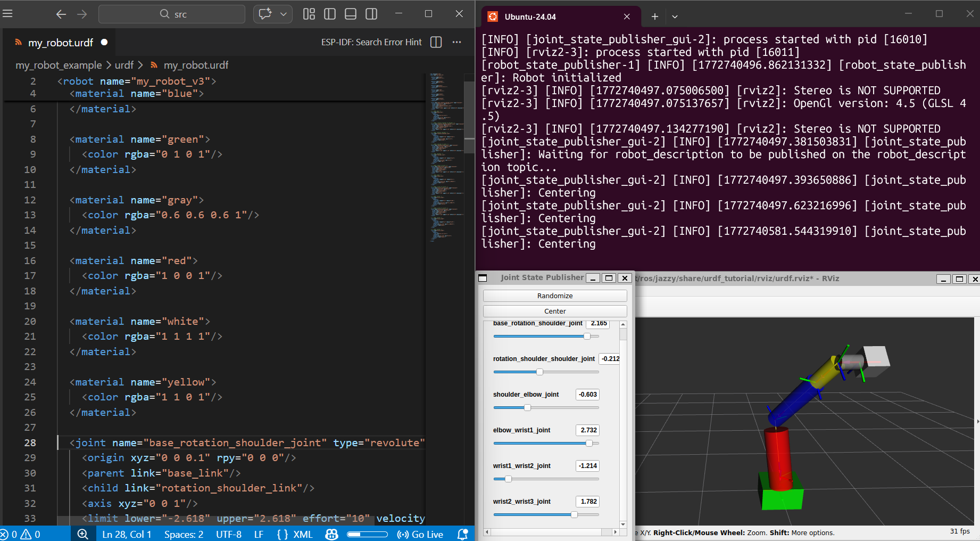Click the shoulder_elbow_joint slider handle
The width and height of the screenshot is (980, 541).
tap(527, 408)
